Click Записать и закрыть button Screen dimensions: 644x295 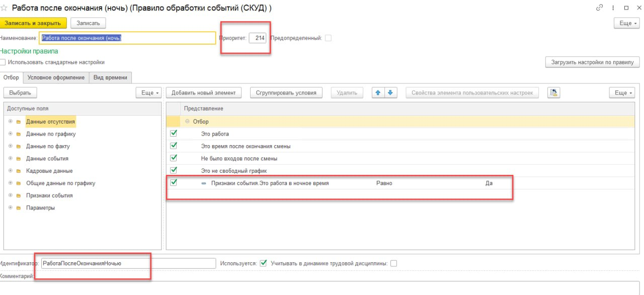33,23
